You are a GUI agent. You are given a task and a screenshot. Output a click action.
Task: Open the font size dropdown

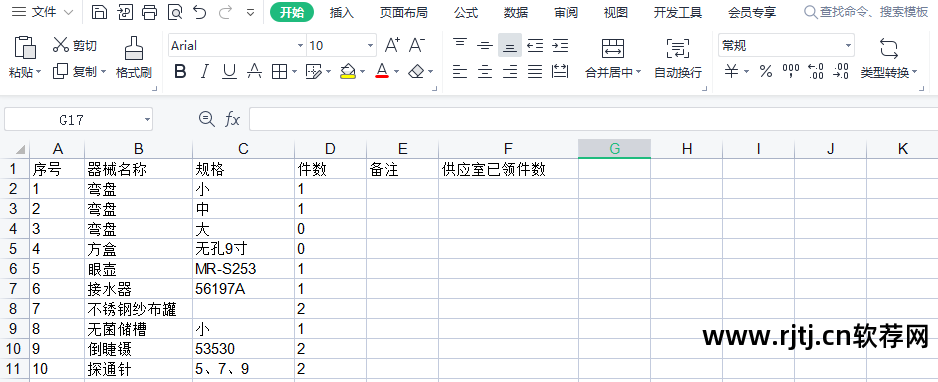[x=371, y=45]
